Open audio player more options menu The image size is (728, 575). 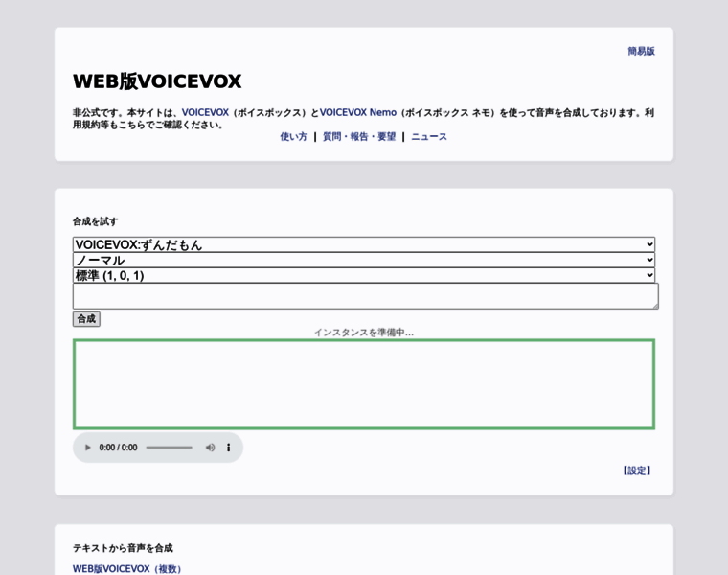(228, 448)
